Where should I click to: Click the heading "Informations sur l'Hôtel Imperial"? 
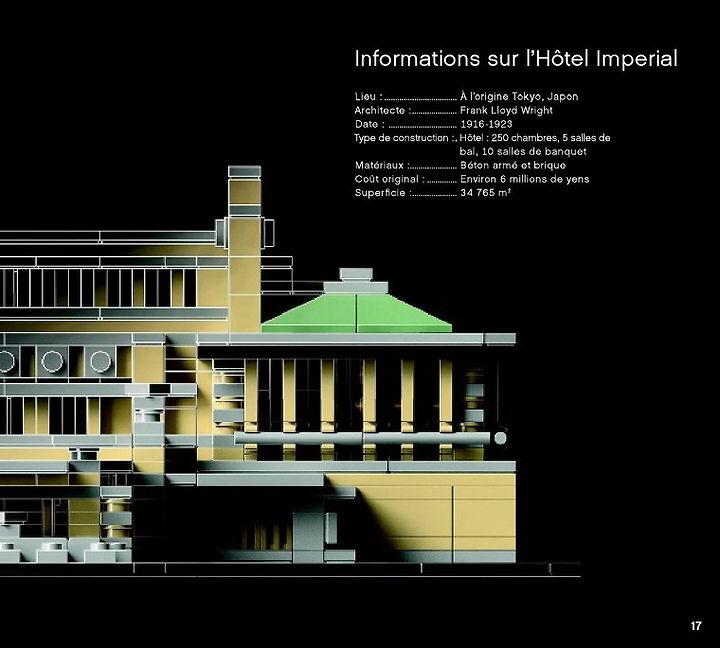tap(516, 59)
